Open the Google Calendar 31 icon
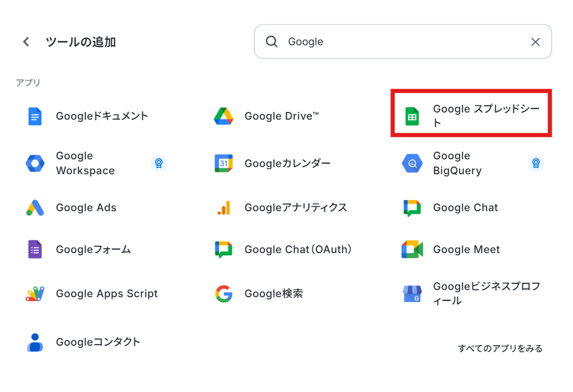Image resolution: width=573 pixels, height=392 pixels. [224, 163]
